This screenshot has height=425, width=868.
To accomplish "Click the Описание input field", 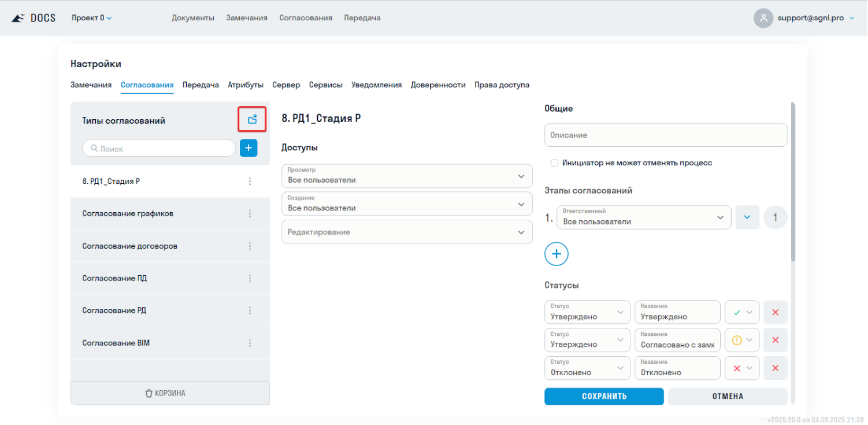I will (665, 135).
